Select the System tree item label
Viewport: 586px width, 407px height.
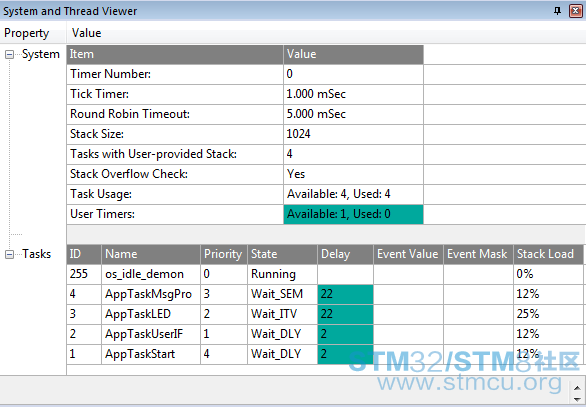[x=41, y=54]
